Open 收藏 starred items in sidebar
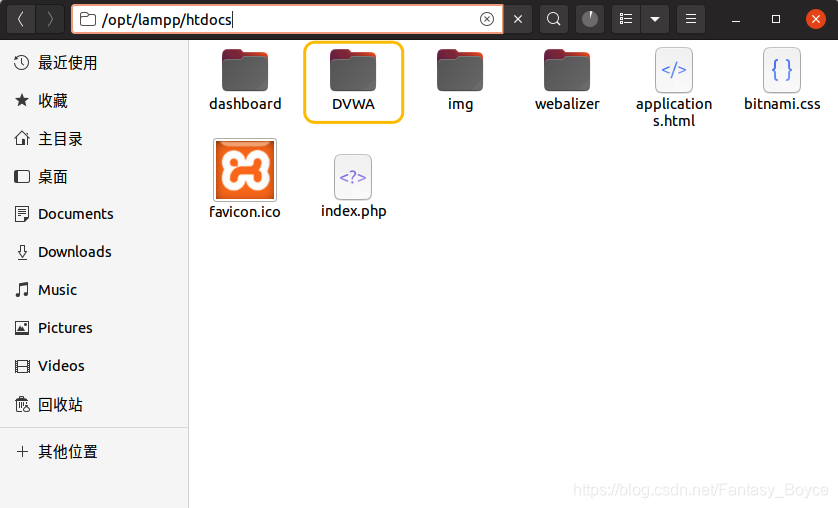Screen dimensions: 838x508 (x=94, y=101)
